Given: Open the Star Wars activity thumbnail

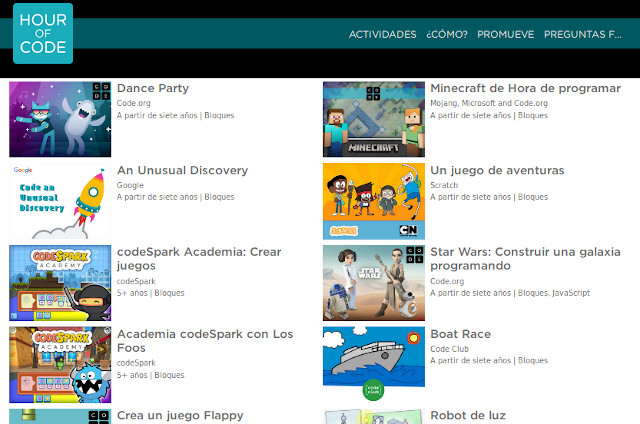Looking at the screenshot, I should pyautogui.click(x=373, y=283).
